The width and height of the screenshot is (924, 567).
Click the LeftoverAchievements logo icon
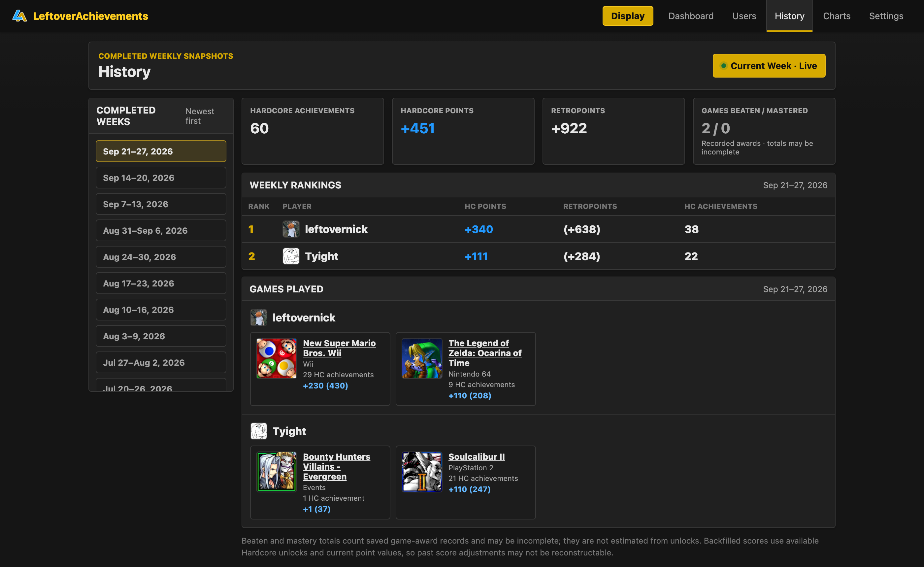[19, 16]
